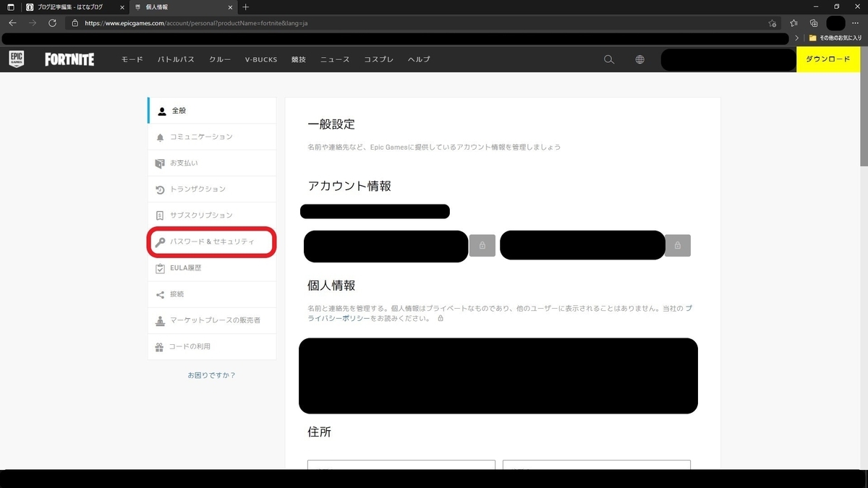Click the yellow ダウンロード button
Viewport: 868px width, 488px height.
827,59
